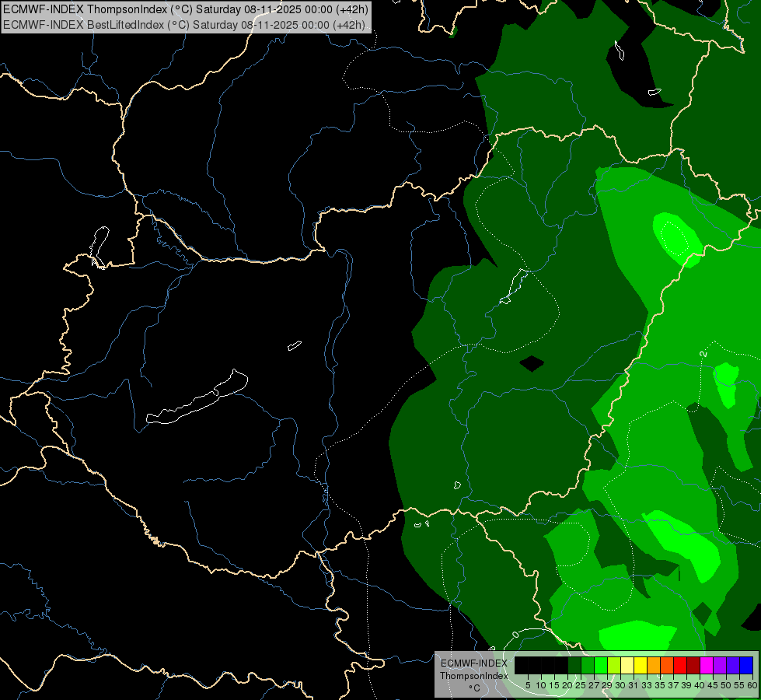Click the magenta 40-45 legend swatch

click(x=707, y=665)
